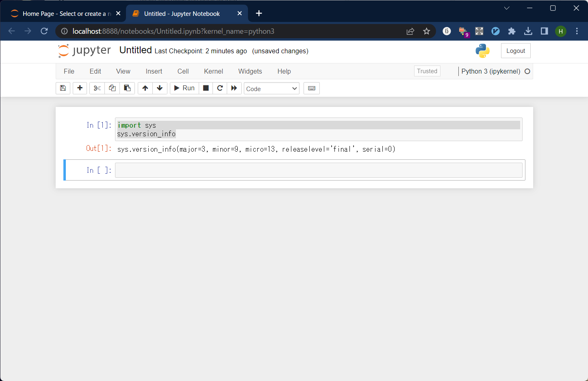The height and width of the screenshot is (381, 588).
Task: Click inside the empty code cell
Action: point(319,170)
